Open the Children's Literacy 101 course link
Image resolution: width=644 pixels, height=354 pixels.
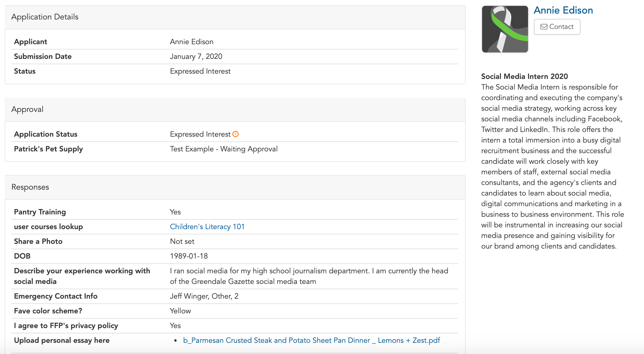tap(207, 226)
